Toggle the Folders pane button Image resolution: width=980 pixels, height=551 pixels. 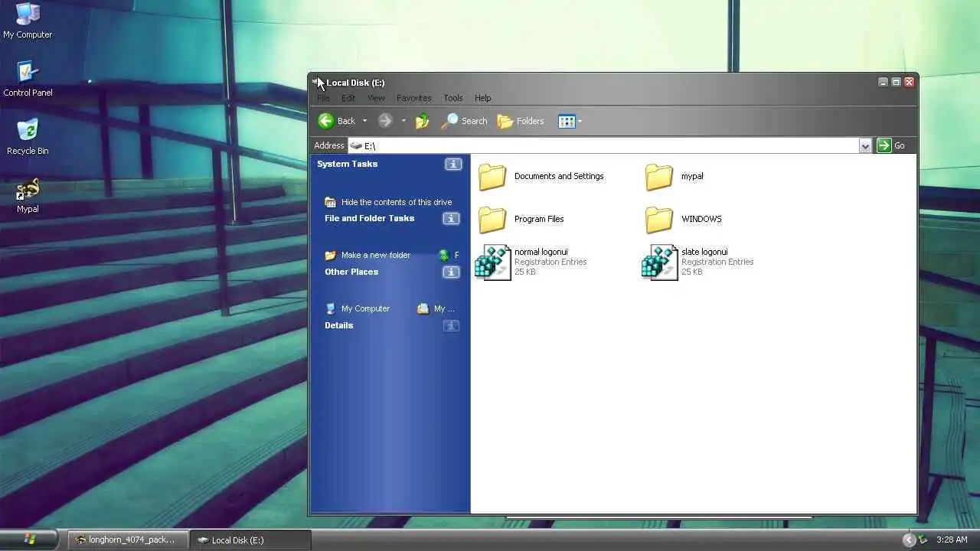(x=521, y=121)
